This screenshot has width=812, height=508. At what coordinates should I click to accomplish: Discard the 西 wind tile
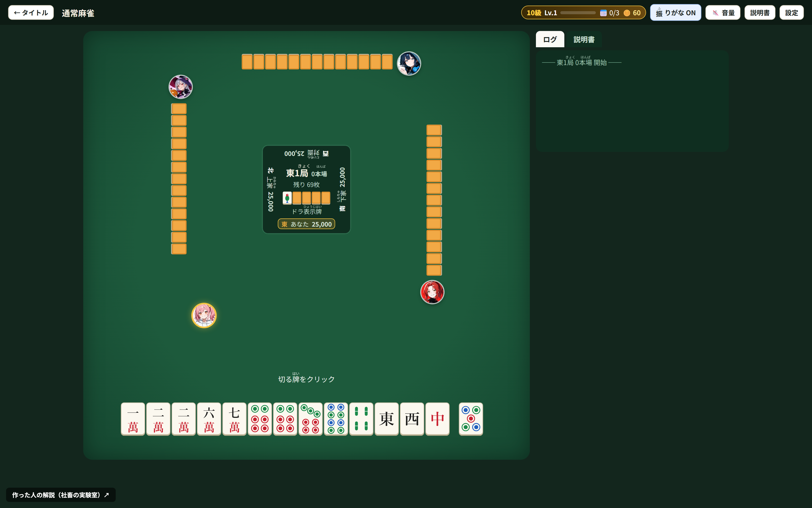pos(412,419)
